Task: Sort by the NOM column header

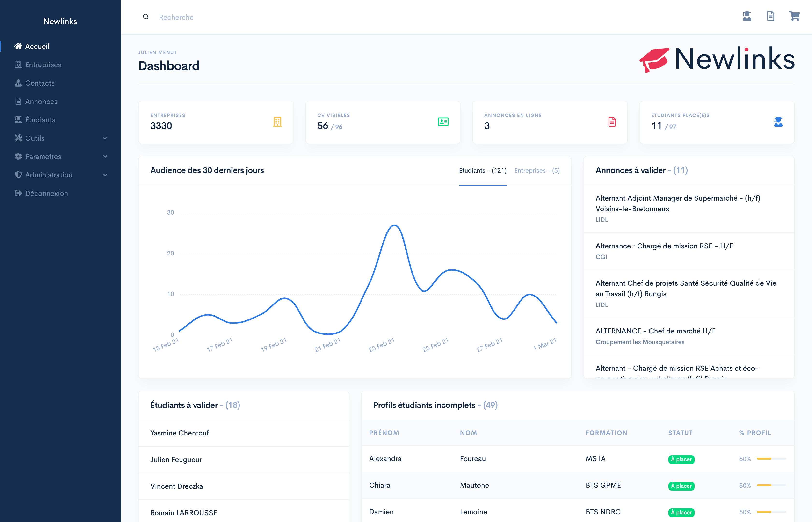Action: tap(468, 433)
